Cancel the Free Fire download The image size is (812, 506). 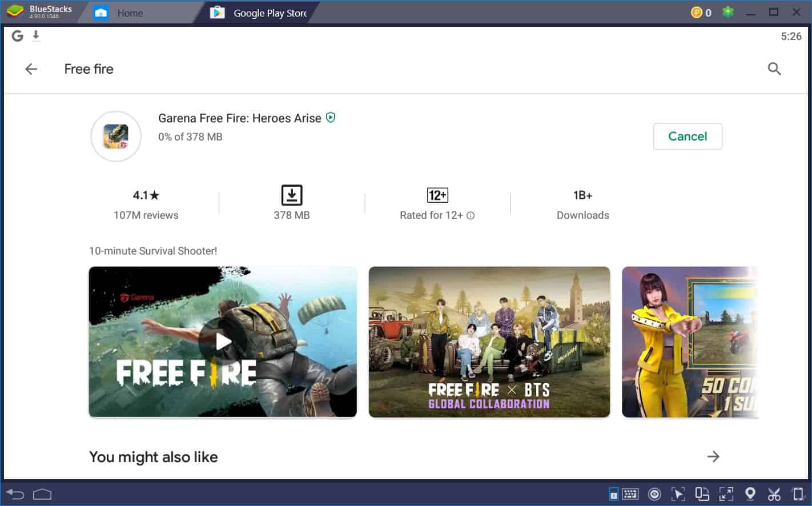[688, 136]
